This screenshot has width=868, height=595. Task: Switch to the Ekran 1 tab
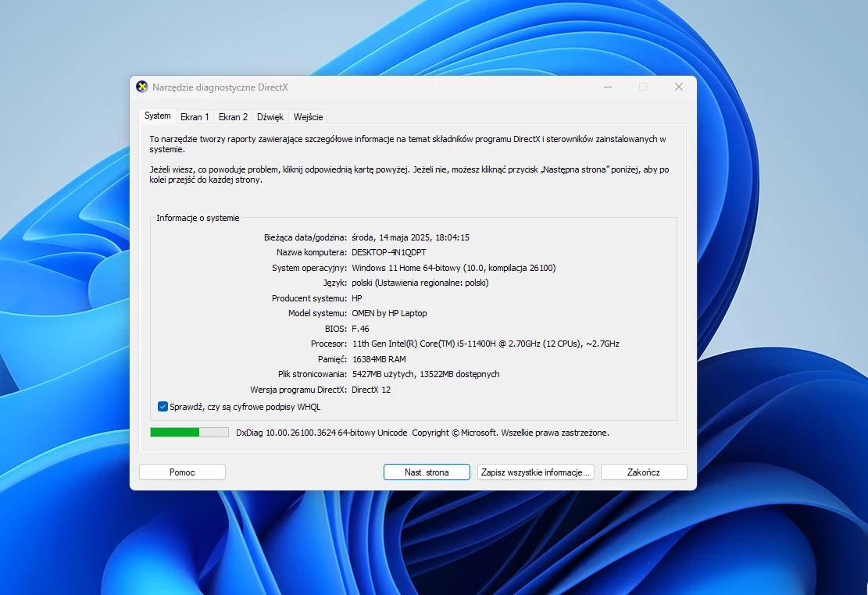tap(195, 117)
